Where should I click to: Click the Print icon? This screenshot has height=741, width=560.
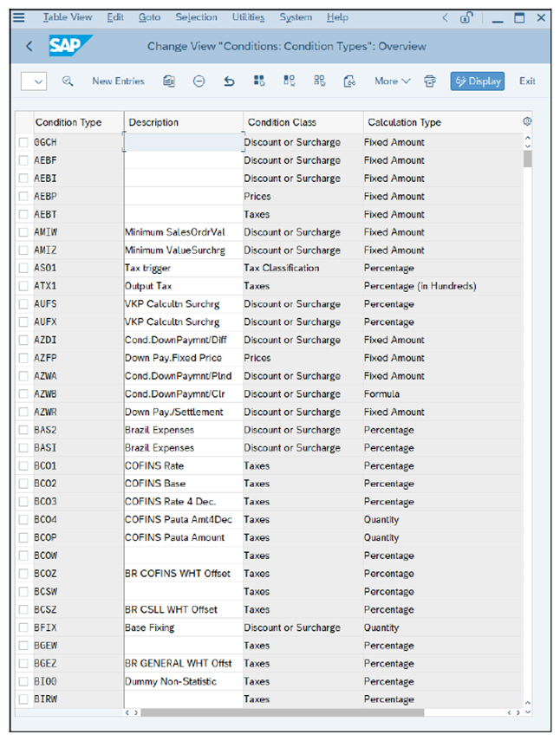(430, 81)
